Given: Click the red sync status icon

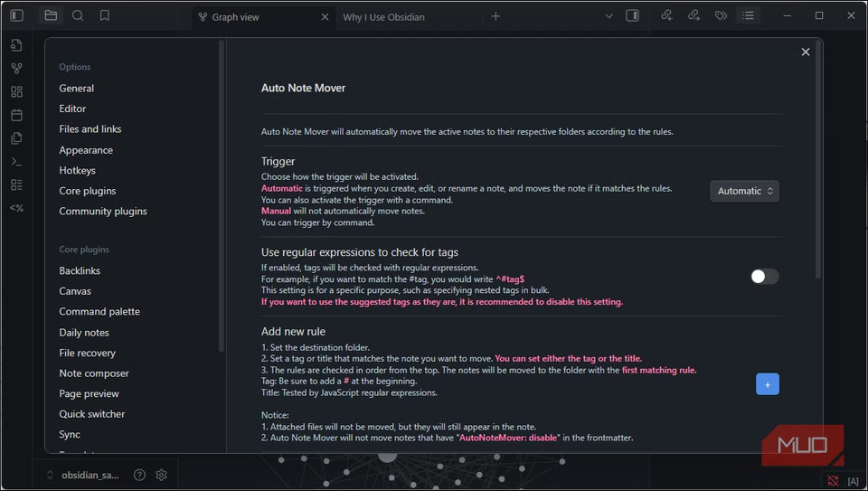Looking at the screenshot, I should [x=833, y=480].
